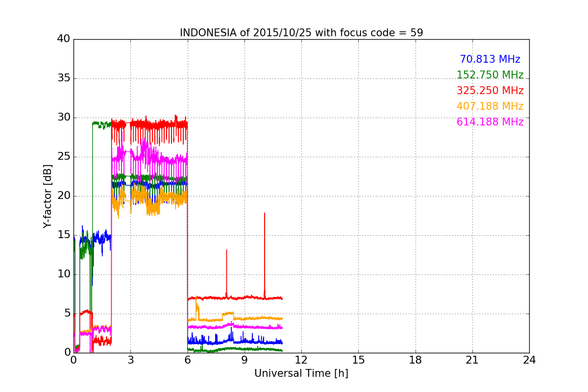This screenshot has height=392, width=588.
Task: Click the x-axis tick label 3
Action: (130, 360)
